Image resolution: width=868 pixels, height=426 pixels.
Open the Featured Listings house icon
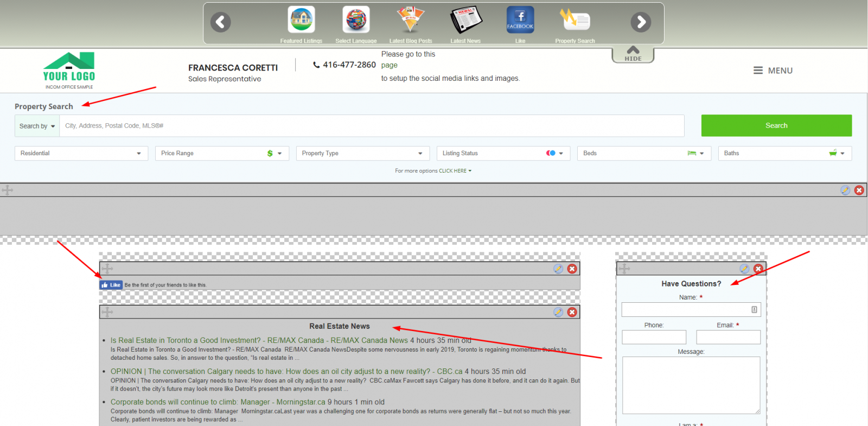pyautogui.click(x=301, y=20)
